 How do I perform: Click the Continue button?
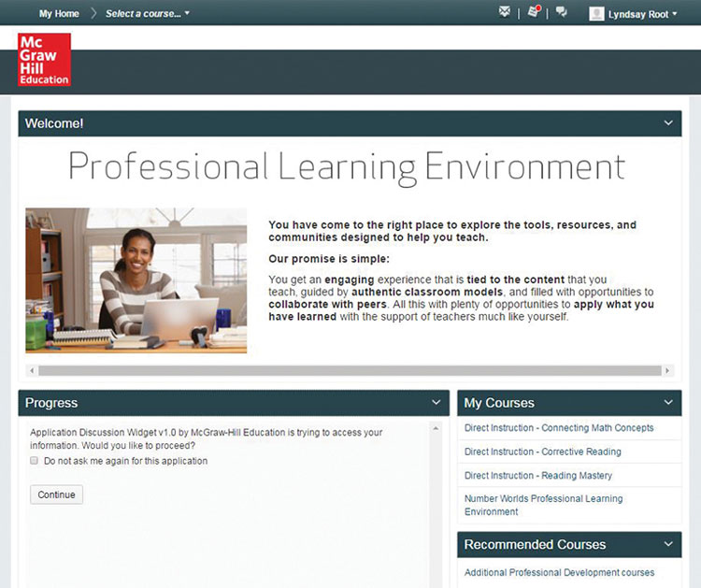tap(56, 495)
